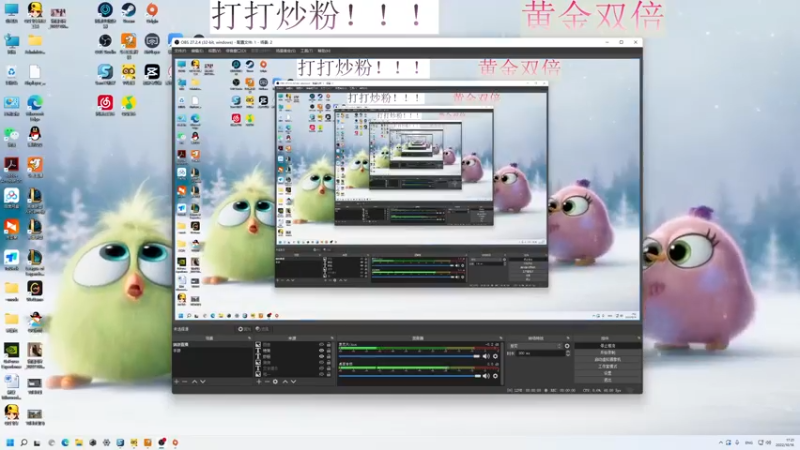Open the OBS View menu
800x450 pixels.
click(214, 51)
